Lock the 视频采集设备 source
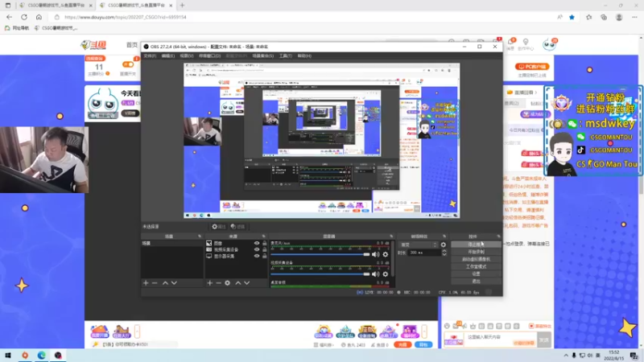 click(265, 249)
